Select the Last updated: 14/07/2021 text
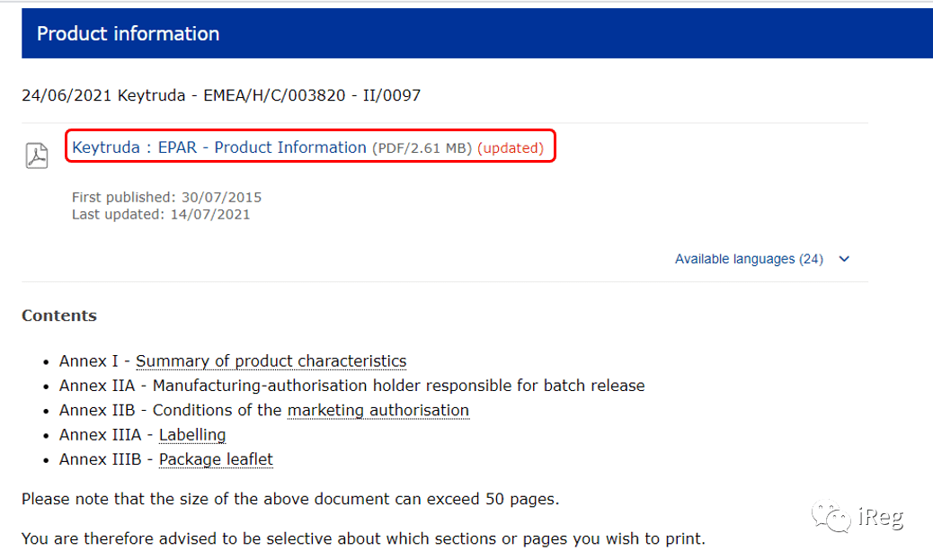Screen dimensions: 933x560 pos(161,214)
